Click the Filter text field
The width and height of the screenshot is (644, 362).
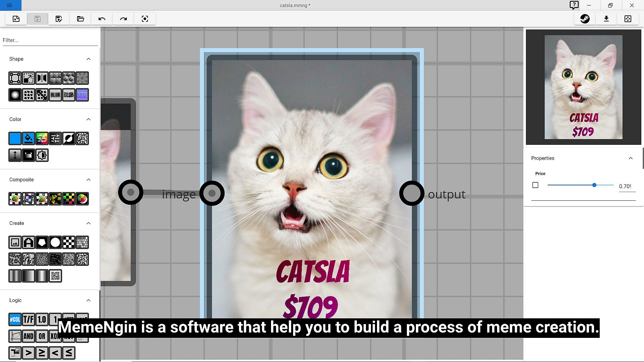[x=50, y=40]
